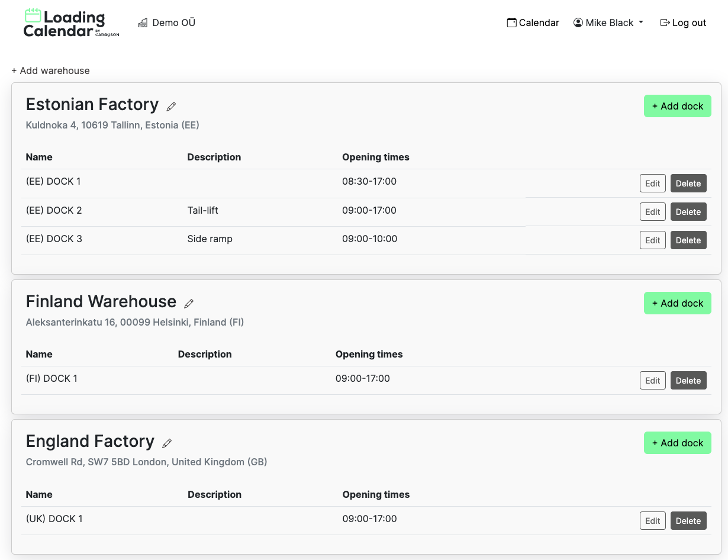Add a dock to Finland Warehouse
This screenshot has width=728, height=560.
pyautogui.click(x=677, y=303)
